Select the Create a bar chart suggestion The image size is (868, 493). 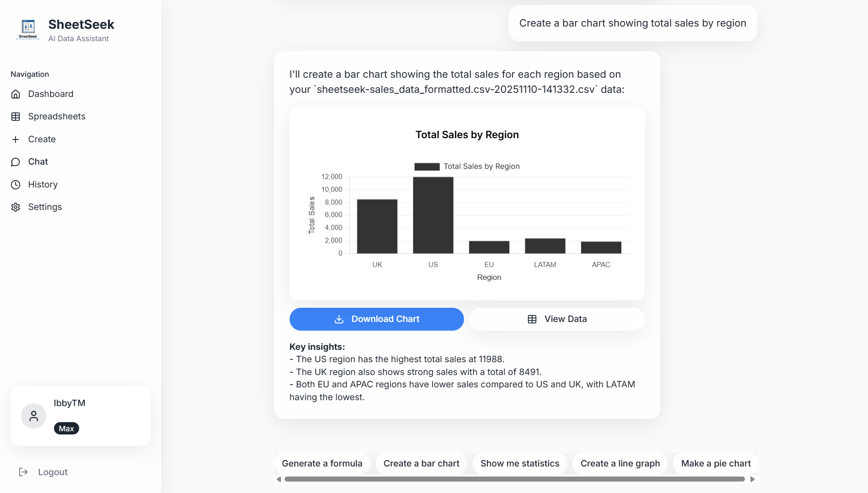click(421, 463)
